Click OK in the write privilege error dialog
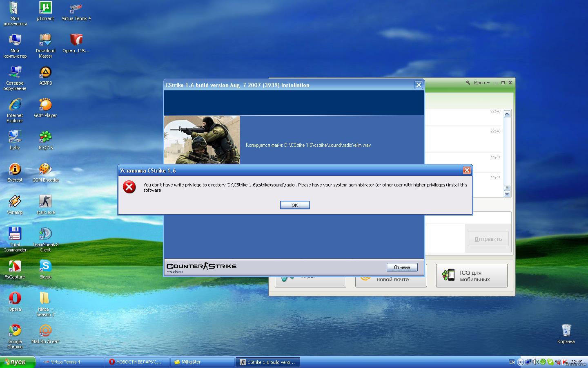The height and width of the screenshot is (368, 588). [295, 205]
